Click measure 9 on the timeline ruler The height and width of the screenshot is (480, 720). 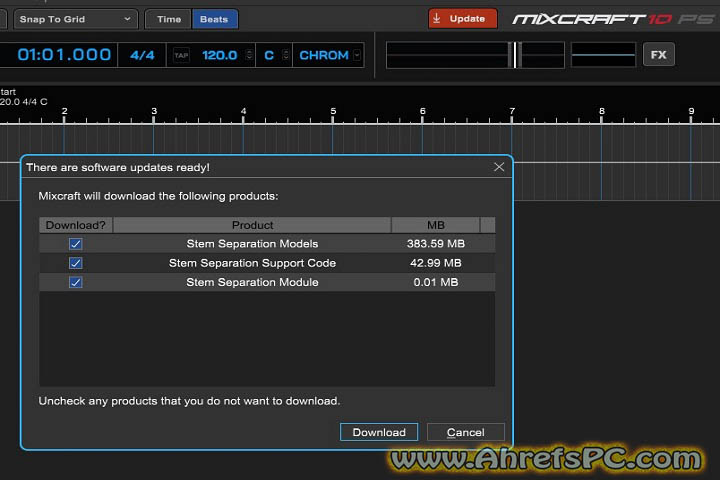pos(691,111)
